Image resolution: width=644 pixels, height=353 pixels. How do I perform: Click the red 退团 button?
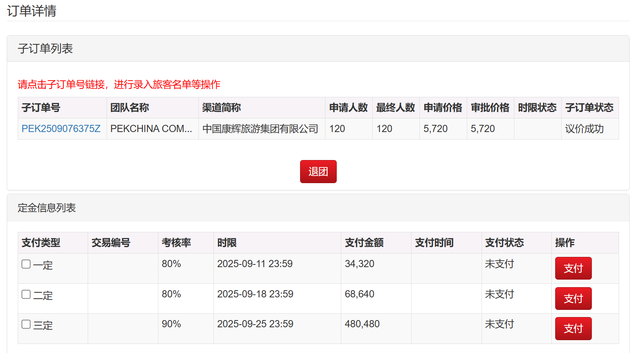(x=318, y=172)
